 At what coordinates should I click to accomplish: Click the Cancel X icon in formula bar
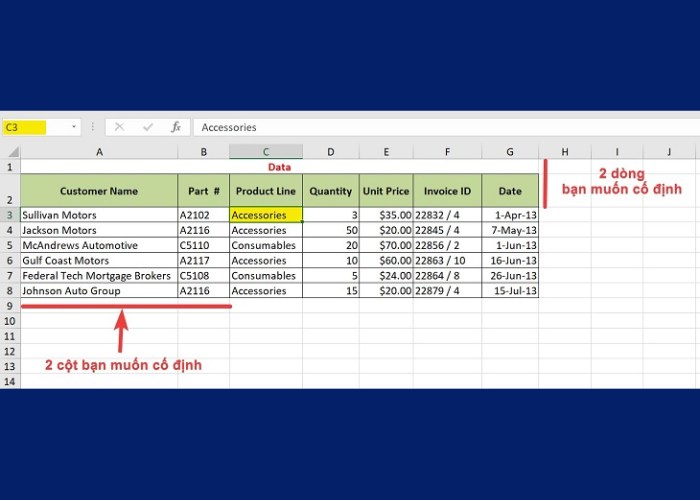[119, 127]
